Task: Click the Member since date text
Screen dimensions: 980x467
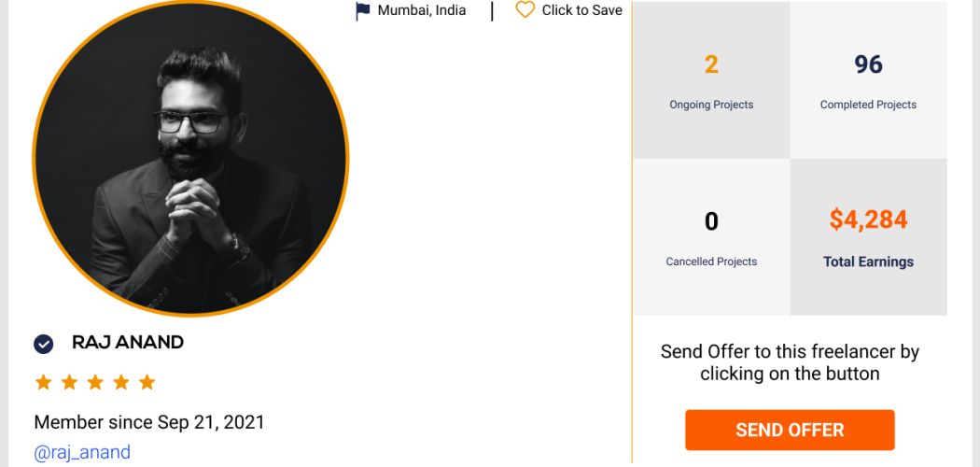Action: 149,422
